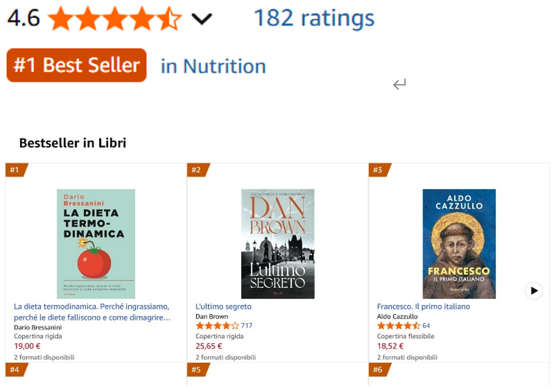
Task: Click L'ultimo segreto star rating icons
Action: point(217,326)
